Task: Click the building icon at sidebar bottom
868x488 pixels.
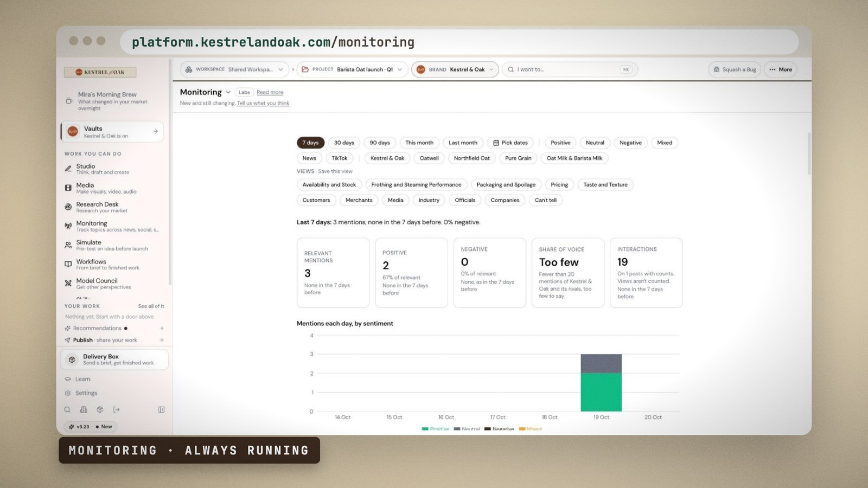Action: point(84,409)
